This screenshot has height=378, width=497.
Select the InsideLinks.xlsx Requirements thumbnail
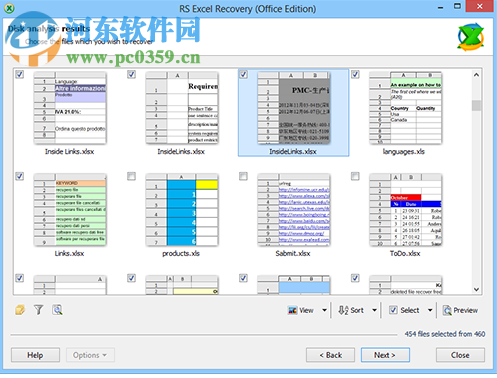(182, 108)
